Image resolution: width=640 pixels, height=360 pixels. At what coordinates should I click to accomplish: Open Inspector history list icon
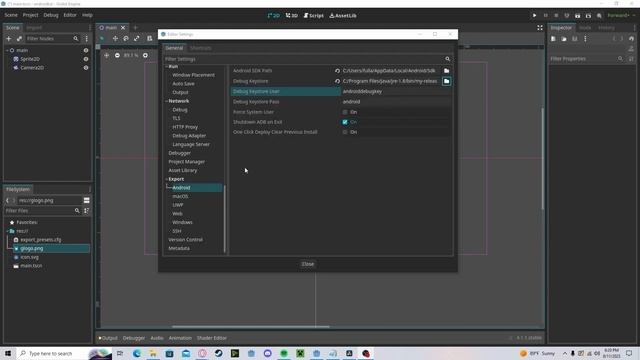pyautogui.click(x=631, y=39)
